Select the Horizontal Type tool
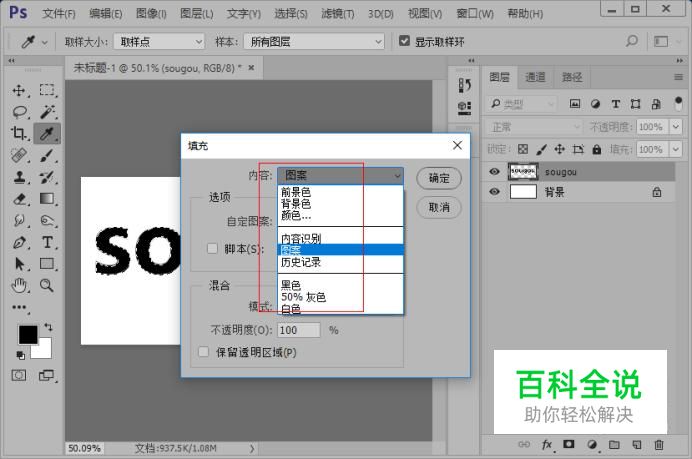692x459 pixels. (x=47, y=242)
